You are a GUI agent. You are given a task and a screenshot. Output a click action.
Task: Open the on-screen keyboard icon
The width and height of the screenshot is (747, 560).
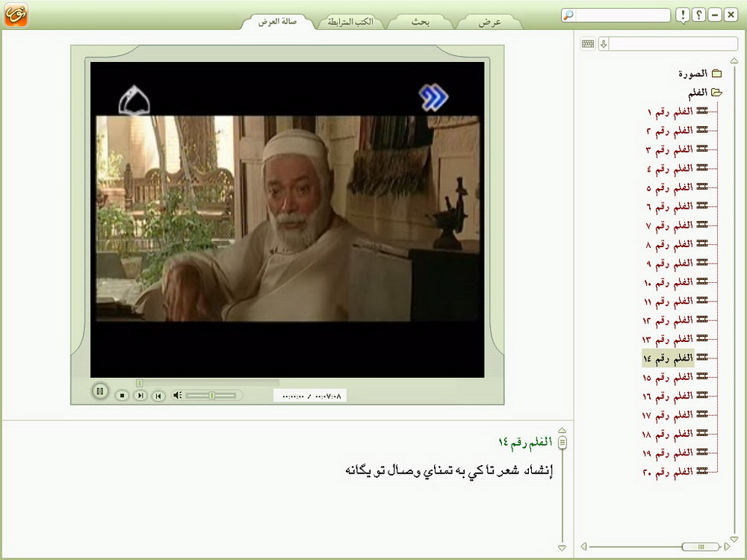pos(588,44)
